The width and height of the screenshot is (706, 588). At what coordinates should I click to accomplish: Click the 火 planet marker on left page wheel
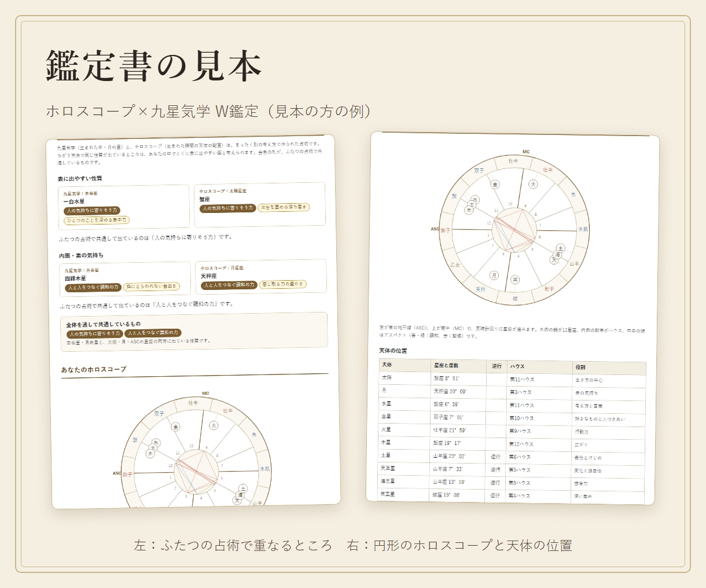point(214,425)
